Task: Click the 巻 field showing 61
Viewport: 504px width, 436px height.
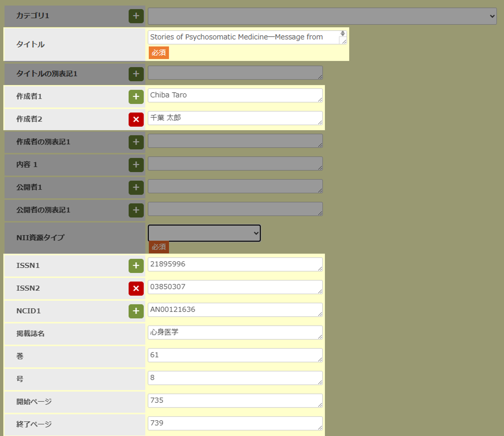Action: point(235,355)
